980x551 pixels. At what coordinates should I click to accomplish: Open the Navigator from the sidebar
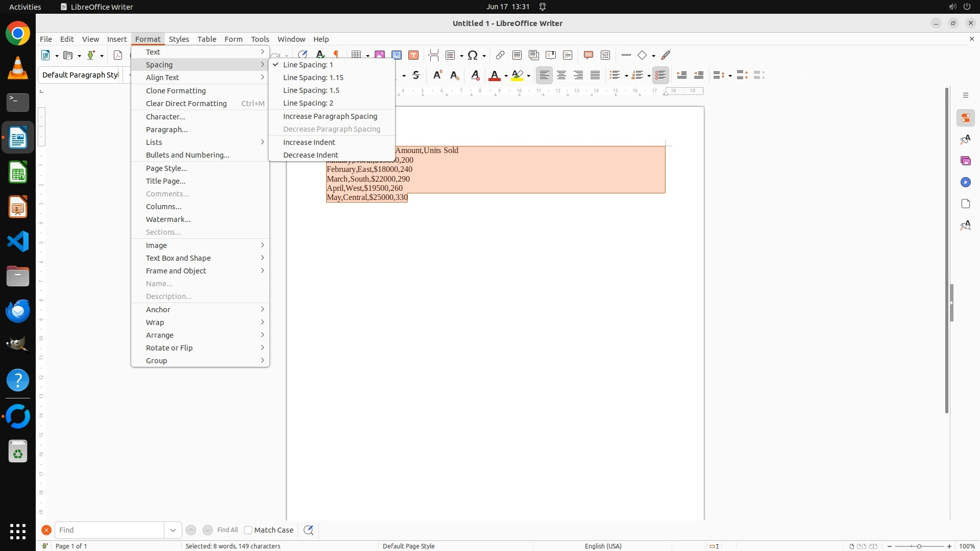point(965,182)
